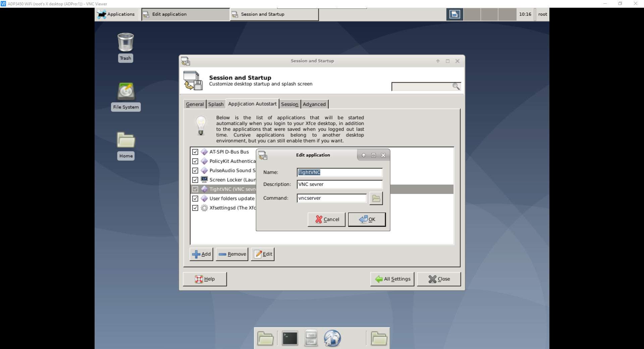Viewport: 644px width, 349px height.
Task: Switch to Edit application taskbar window
Action: point(185,14)
